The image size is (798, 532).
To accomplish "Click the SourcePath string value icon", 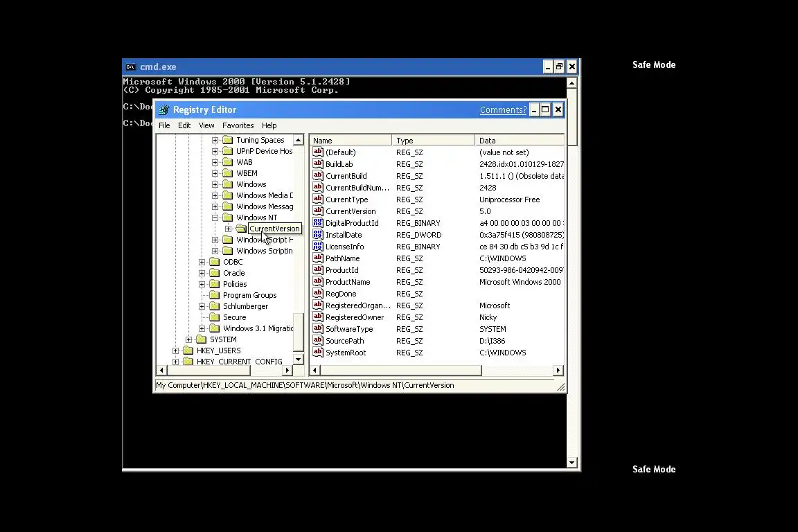I will click(318, 340).
